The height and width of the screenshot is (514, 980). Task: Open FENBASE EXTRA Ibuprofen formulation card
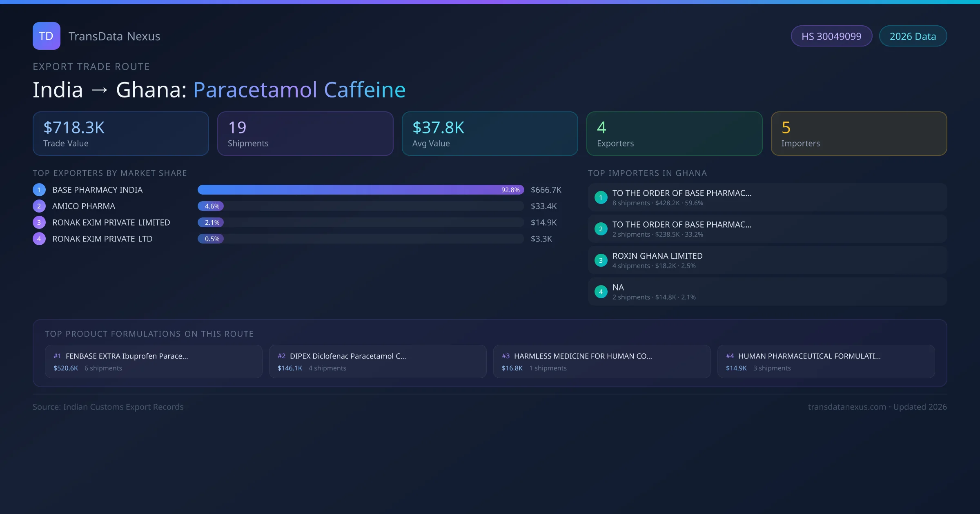coord(154,361)
